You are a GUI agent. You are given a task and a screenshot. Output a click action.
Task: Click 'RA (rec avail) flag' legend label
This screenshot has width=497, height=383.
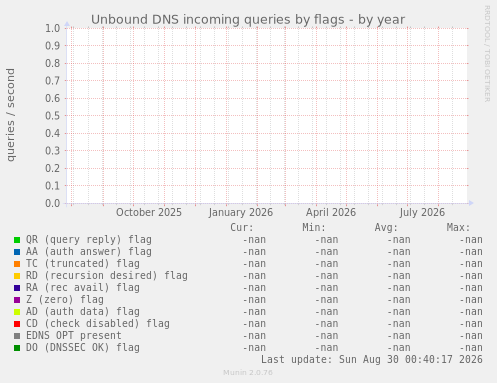(83, 288)
